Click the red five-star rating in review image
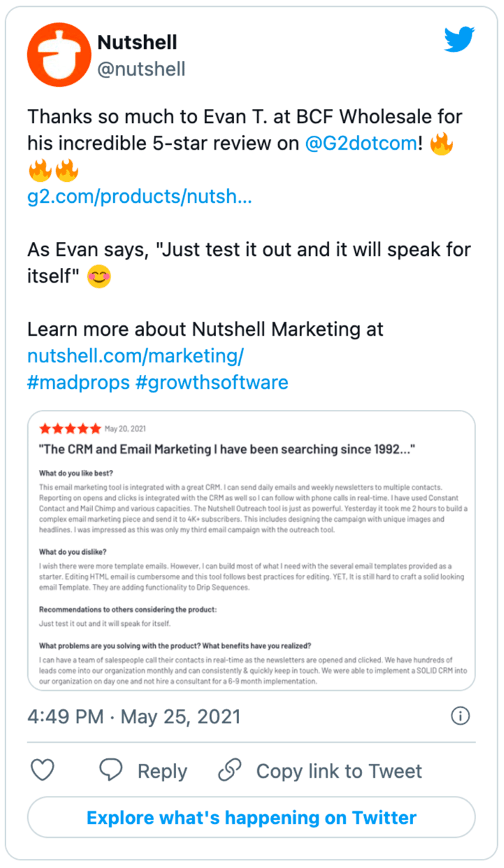 [70, 429]
